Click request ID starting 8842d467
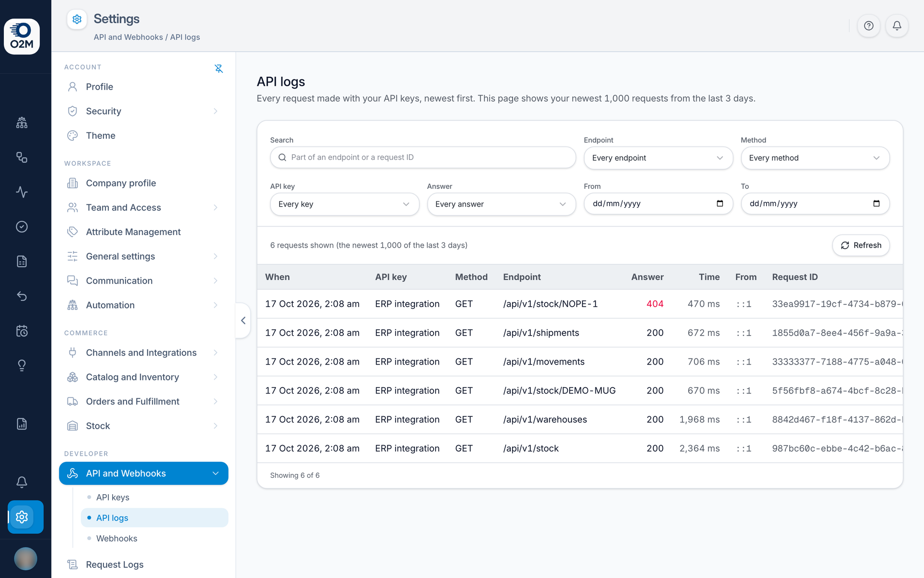 pos(837,420)
